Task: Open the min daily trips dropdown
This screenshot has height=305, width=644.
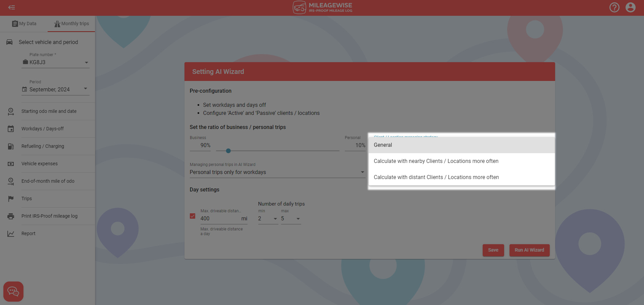Action: (x=268, y=218)
